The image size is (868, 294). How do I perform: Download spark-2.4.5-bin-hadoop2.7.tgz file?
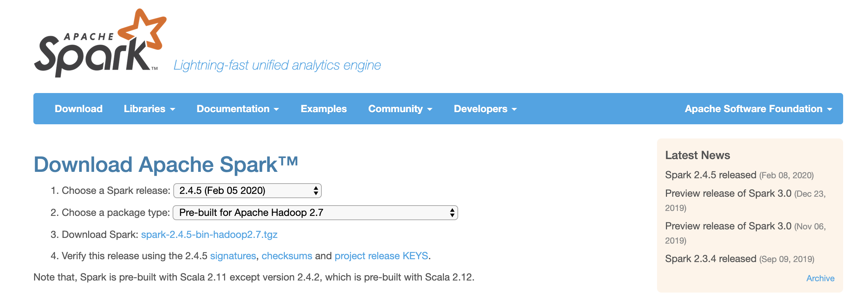click(209, 235)
